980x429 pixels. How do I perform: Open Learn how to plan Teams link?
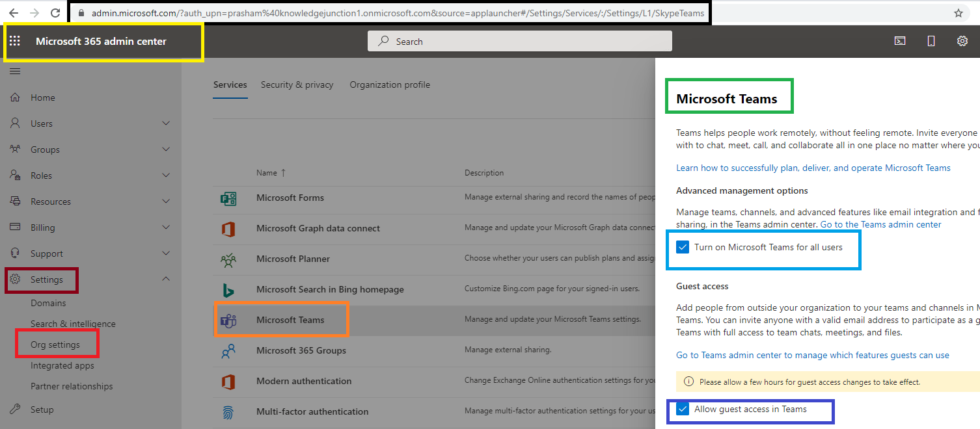[x=813, y=168]
